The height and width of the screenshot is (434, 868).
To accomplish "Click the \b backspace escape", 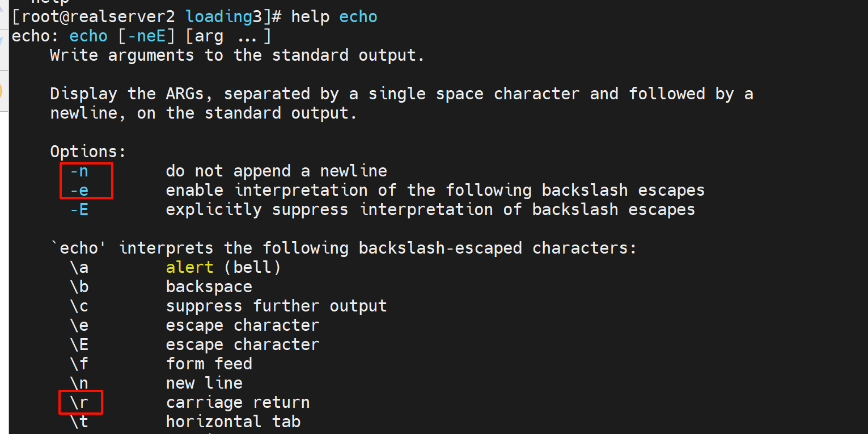I will pyautogui.click(x=79, y=286).
